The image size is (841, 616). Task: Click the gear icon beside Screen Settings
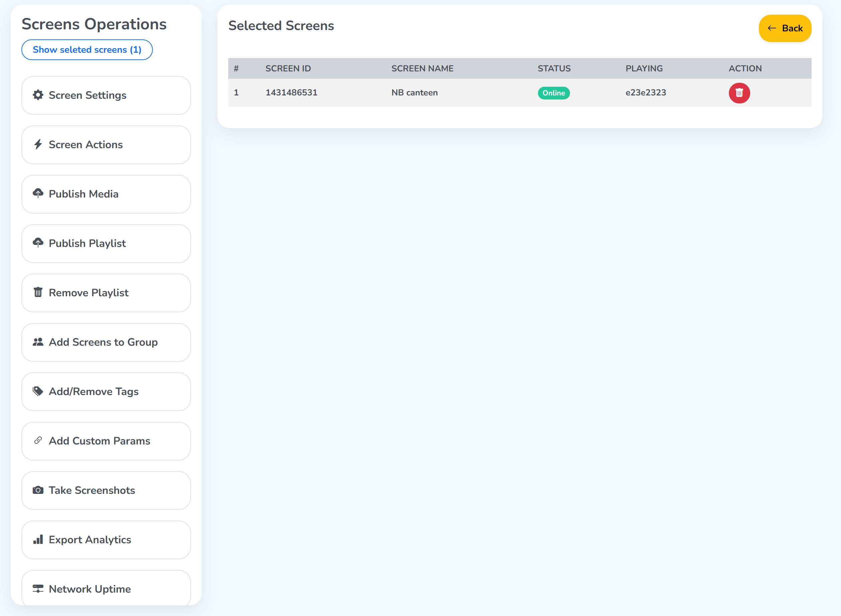[38, 95]
